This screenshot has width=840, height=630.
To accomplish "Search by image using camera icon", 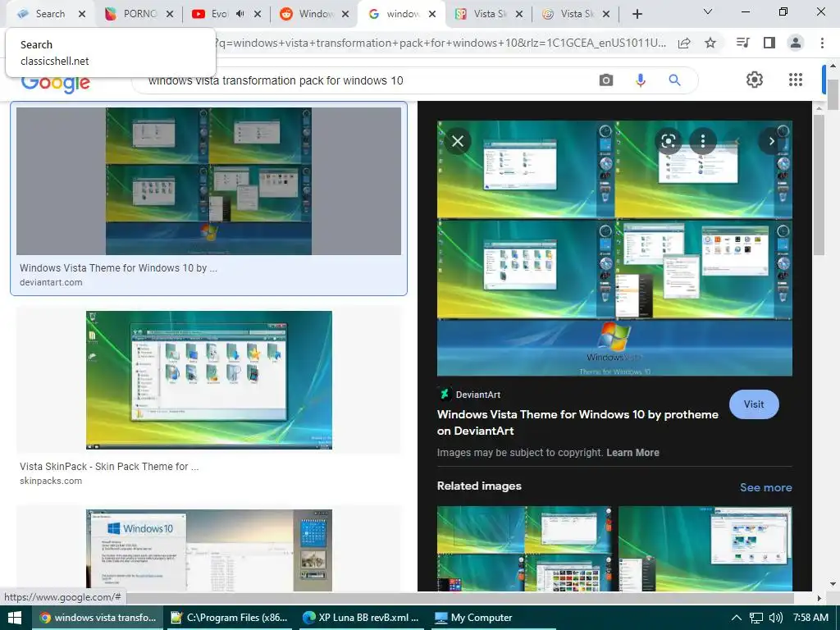I will [x=606, y=80].
